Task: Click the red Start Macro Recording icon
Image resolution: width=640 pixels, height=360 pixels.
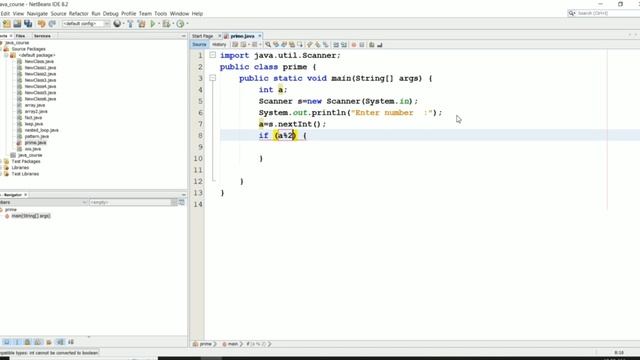Action: tap(354, 45)
